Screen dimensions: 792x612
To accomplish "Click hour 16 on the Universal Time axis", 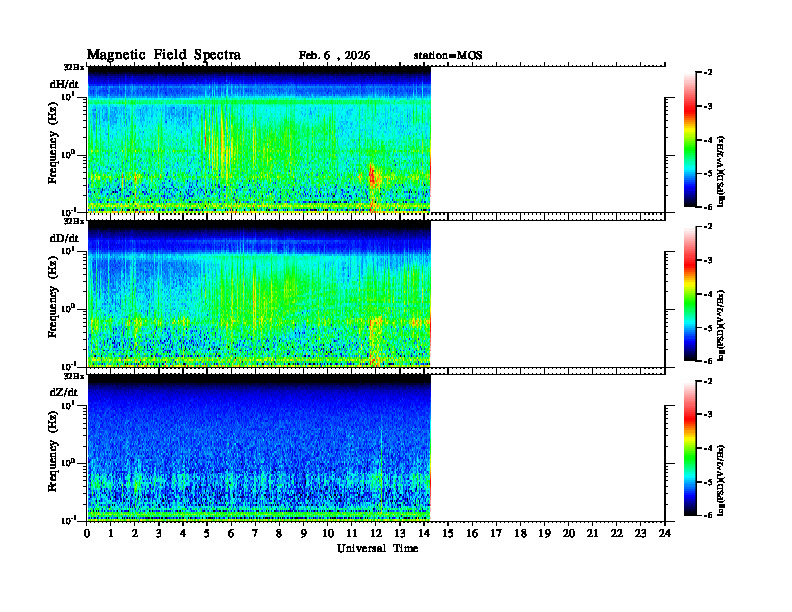I will coord(472,534).
